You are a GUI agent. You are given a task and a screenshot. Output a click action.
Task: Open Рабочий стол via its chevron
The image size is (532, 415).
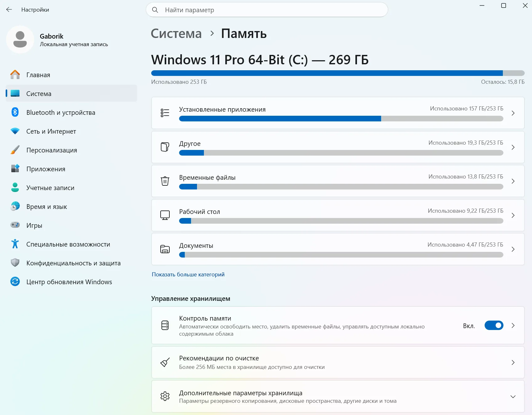[513, 215]
